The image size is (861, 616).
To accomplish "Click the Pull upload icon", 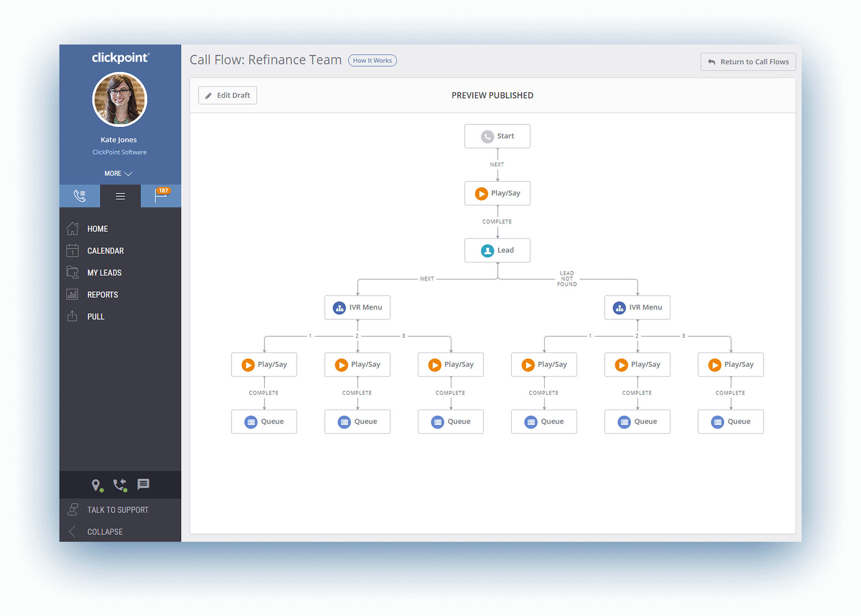I will coord(72,316).
